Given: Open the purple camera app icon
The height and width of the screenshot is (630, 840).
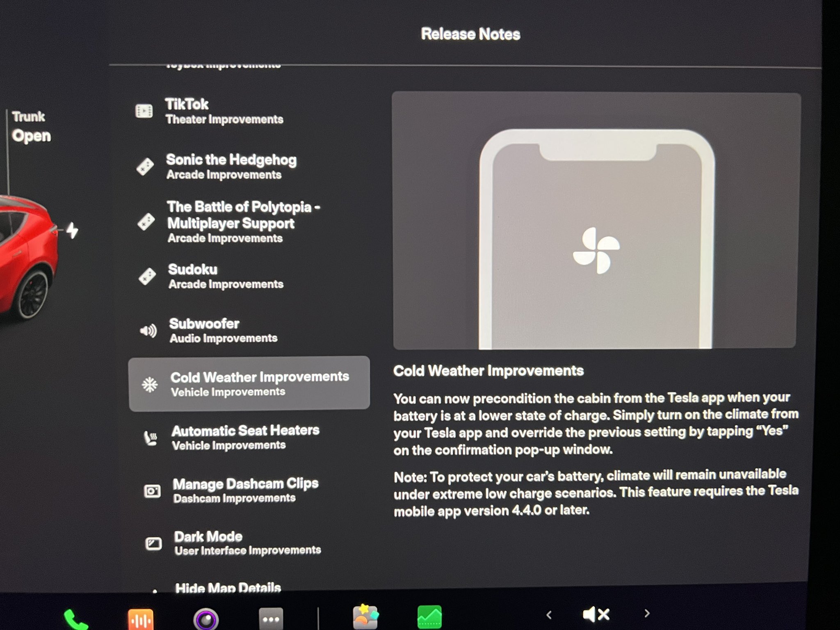Looking at the screenshot, I should pyautogui.click(x=206, y=619).
